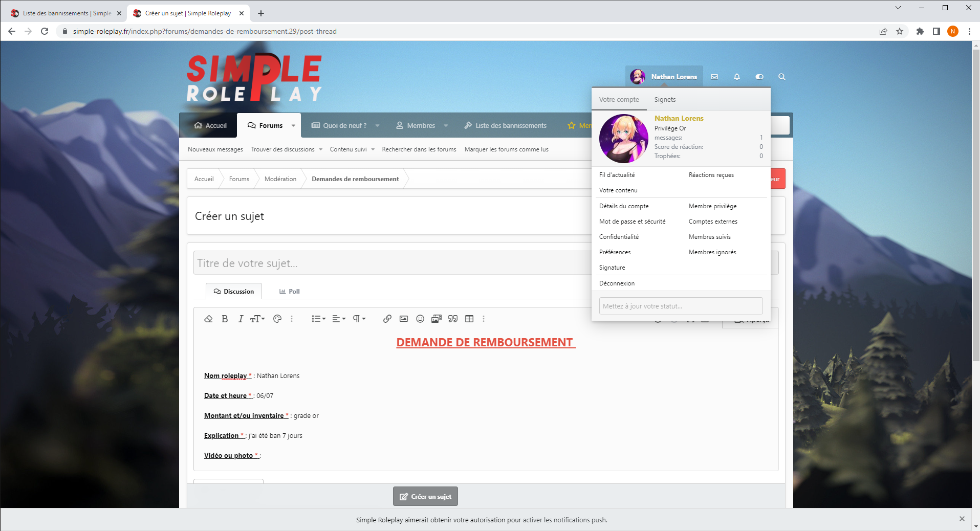The width and height of the screenshot is (980, 531).
Task: Go back in browser history
Action: (12, 31)
